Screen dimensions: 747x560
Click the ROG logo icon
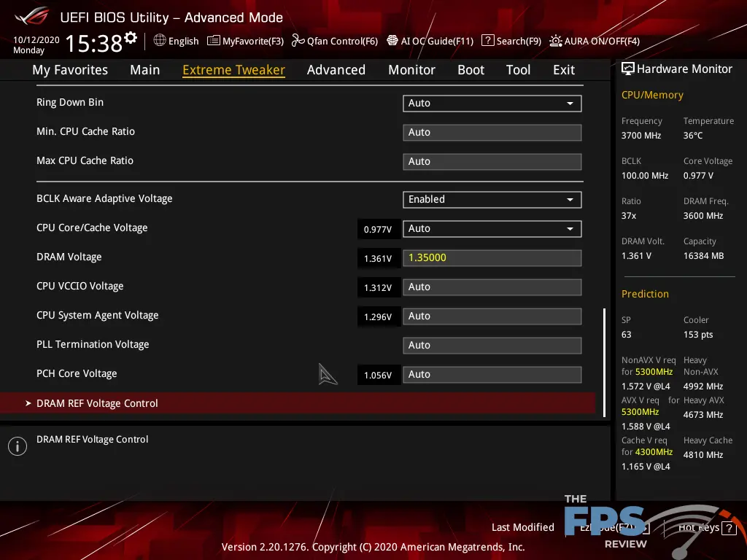tap(32, 17)
